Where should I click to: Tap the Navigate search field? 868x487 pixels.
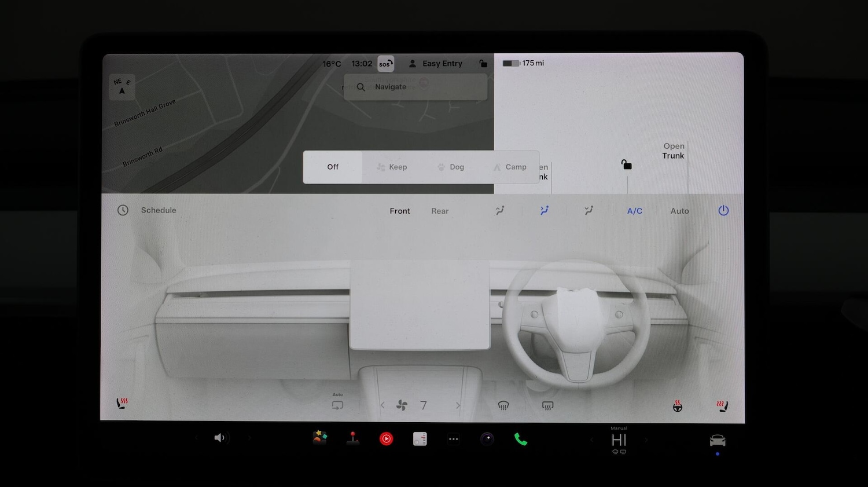[414, 87]
